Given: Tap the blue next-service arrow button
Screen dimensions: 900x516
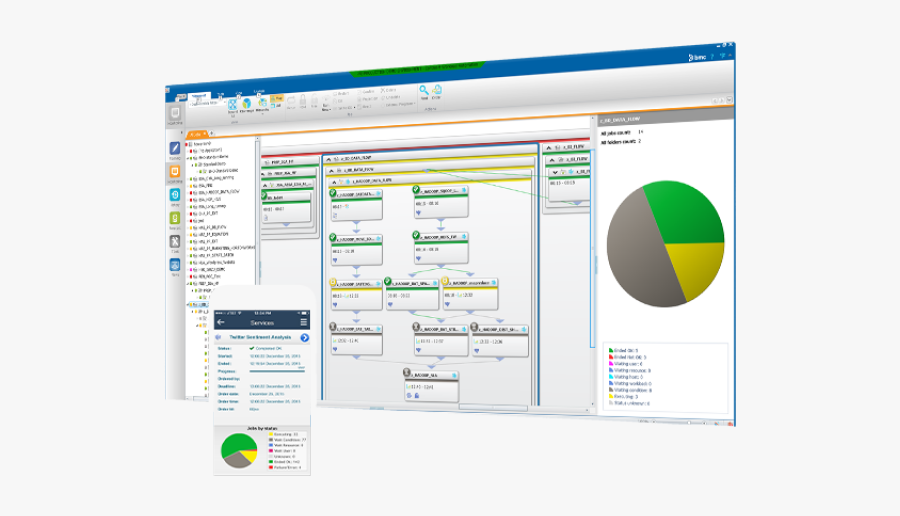Looking at the screenshot, I should pyautogui.click(x=304, y=338).
